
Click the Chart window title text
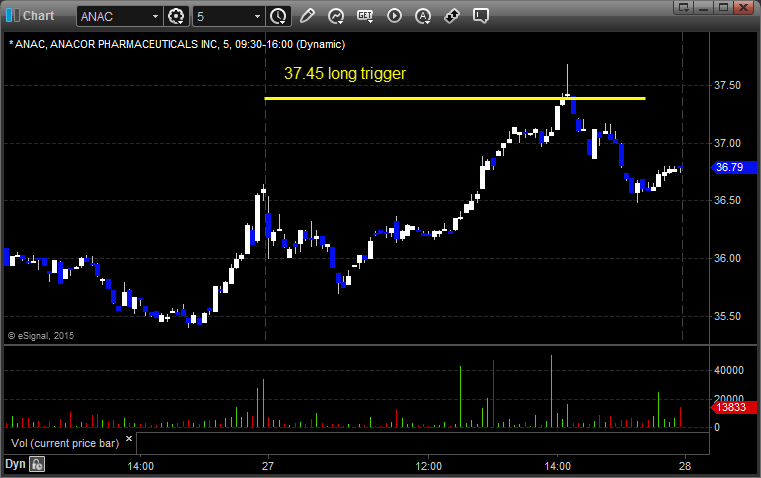coord(39,16)
